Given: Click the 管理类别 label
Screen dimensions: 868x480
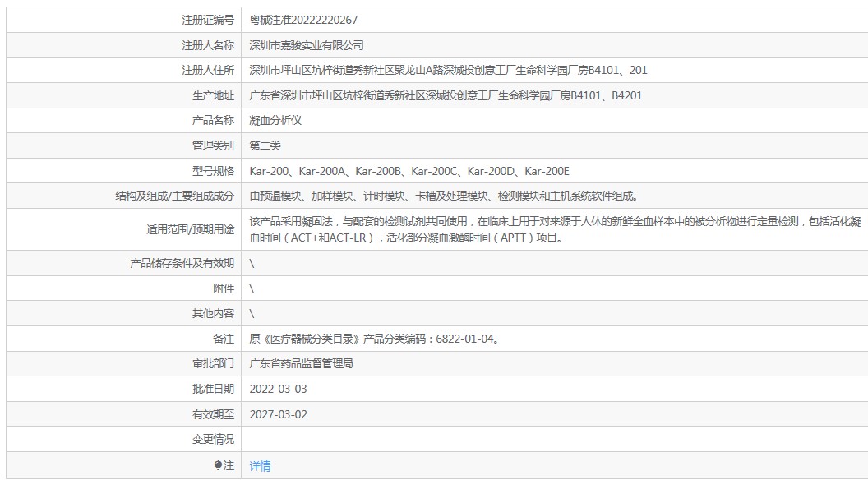Looking at the screenshot, I should pyautogui.click(x=213, y=145).
